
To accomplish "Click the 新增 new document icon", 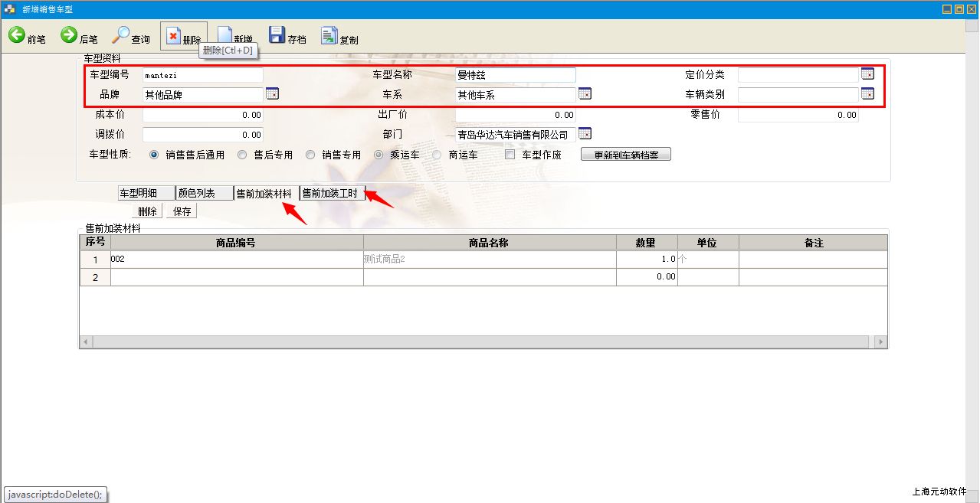I will (225, 36).
